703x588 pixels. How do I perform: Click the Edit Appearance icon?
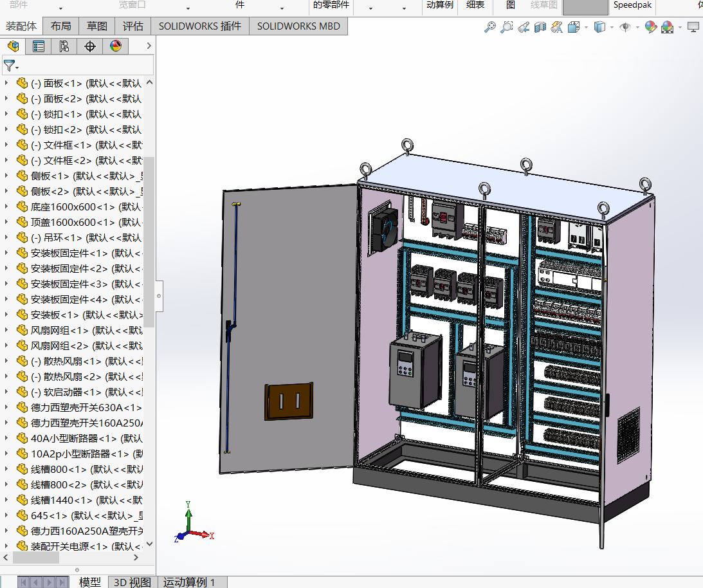click(x=650, y=27)
